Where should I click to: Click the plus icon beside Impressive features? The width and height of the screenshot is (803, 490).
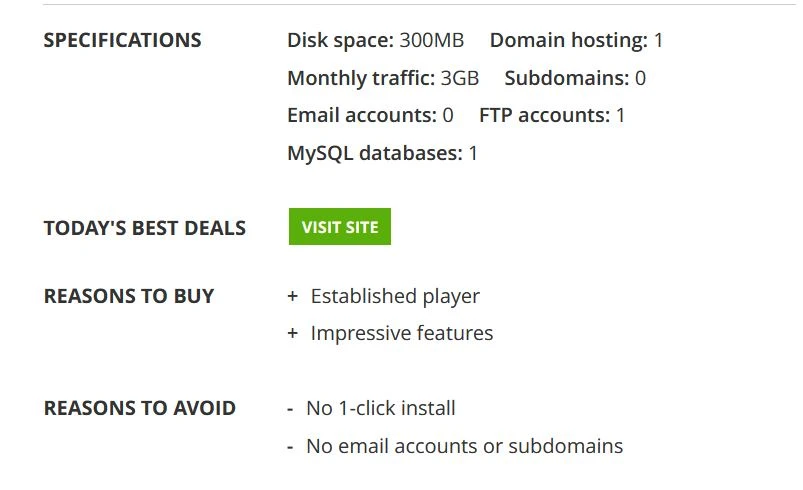tap(292, 333)
